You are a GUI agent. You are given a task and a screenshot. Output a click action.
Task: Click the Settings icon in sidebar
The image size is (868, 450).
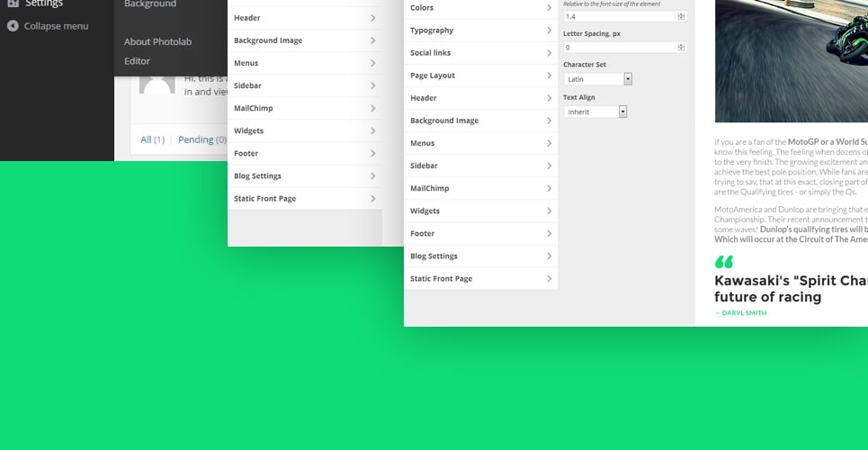pyautogui.click(x=13, y=4)
